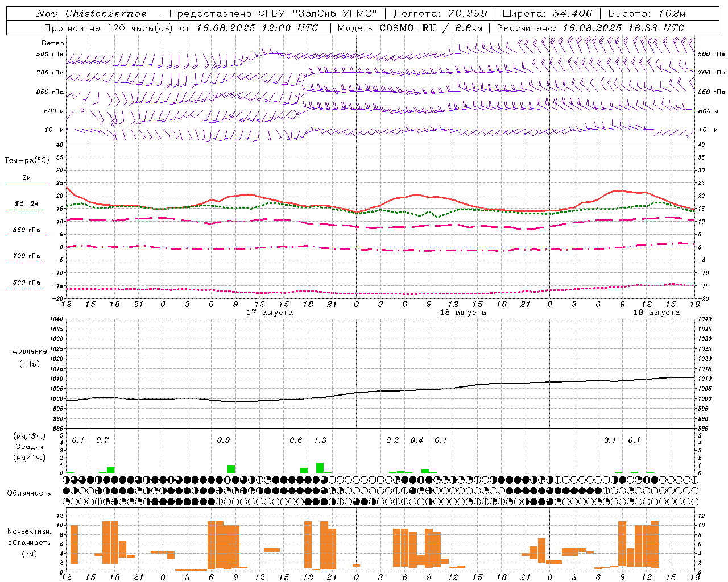Click the '(мм/1ч.)' precipitation unit label

click(30, 458)
